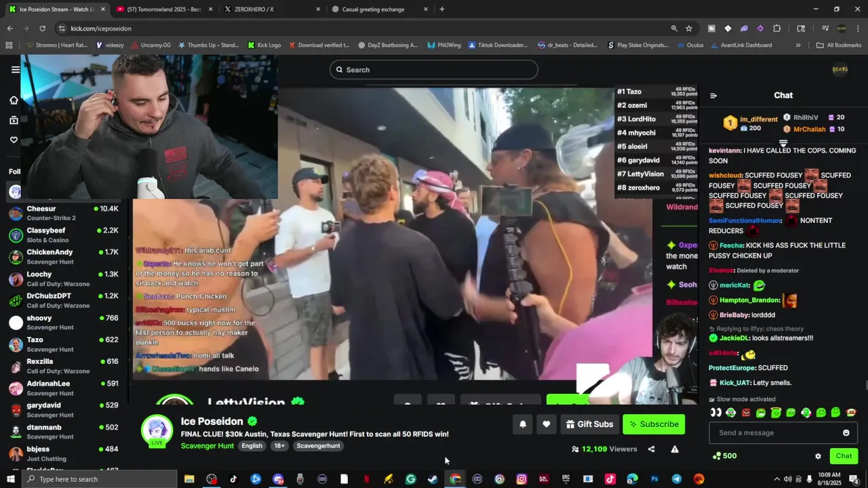
Task: Switch to the Casual greeting exchange tab
Action: [x=380, y=9]
